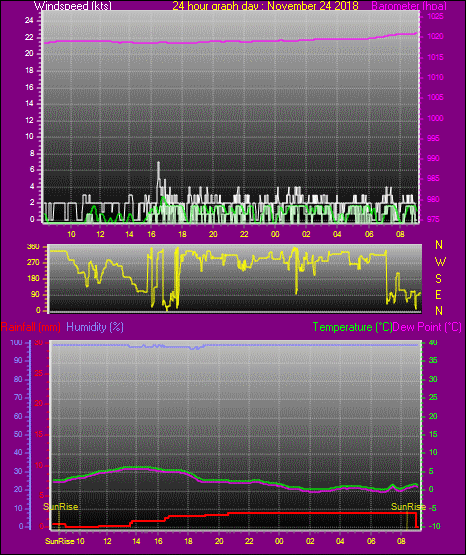Click the E wind direction label
The height and width of the screenshot is (555, 466).
click(x=438, y=294)
